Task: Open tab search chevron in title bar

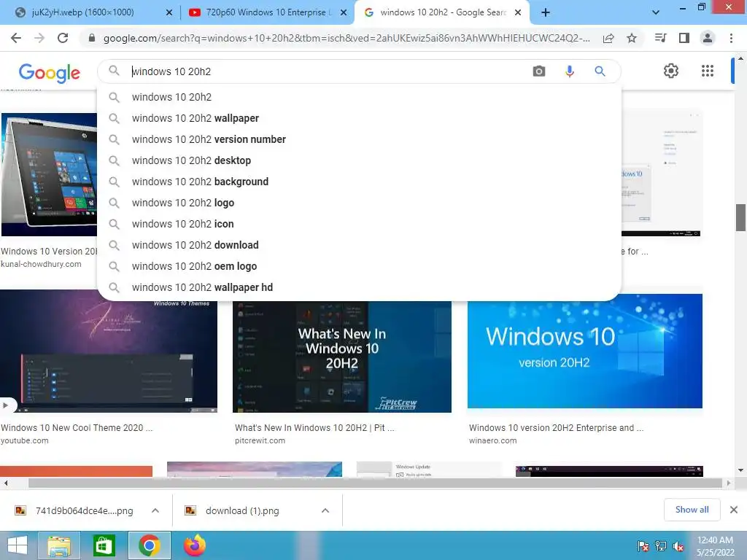Action: point(656,12)
